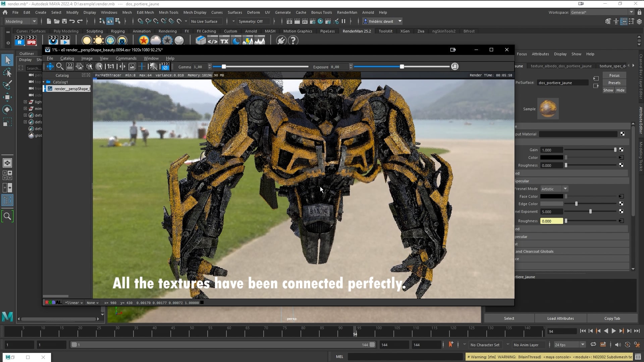Toggle snap to grid in status line
Viewport: 644px width, 362px height.
(140, 21)
